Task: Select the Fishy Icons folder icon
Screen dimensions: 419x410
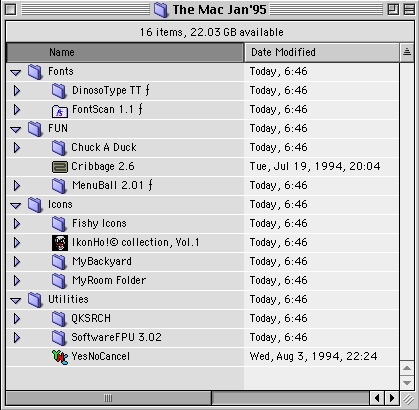Action: (59, 224)
